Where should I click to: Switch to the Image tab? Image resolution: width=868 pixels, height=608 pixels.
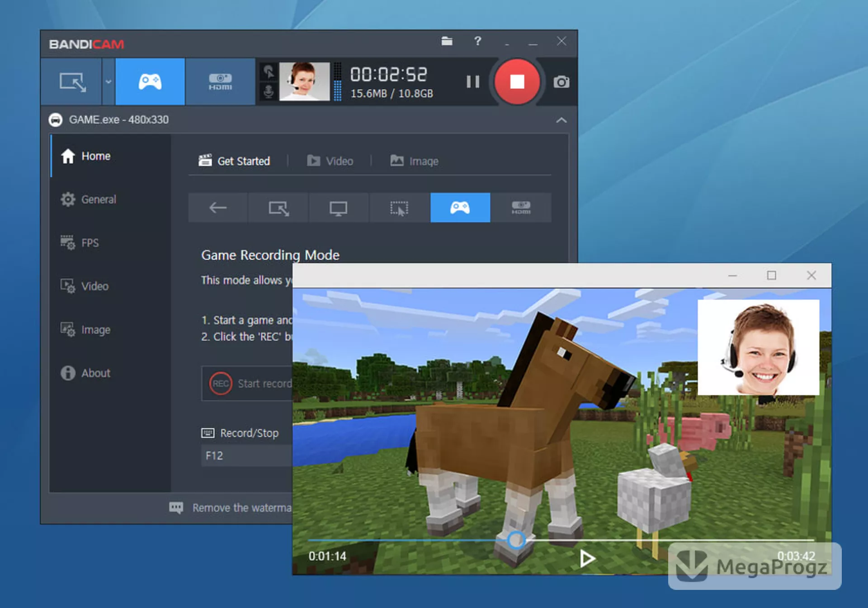click(x=414, y=161)
